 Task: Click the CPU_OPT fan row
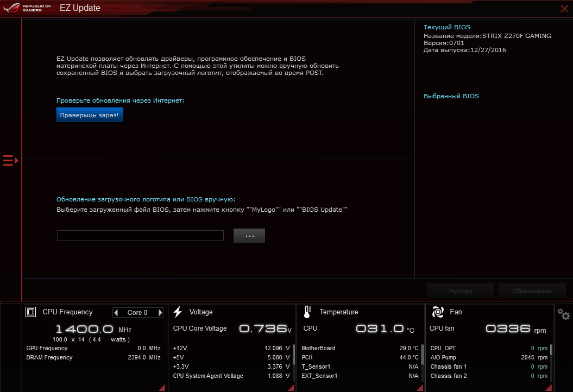pos(489,348)
